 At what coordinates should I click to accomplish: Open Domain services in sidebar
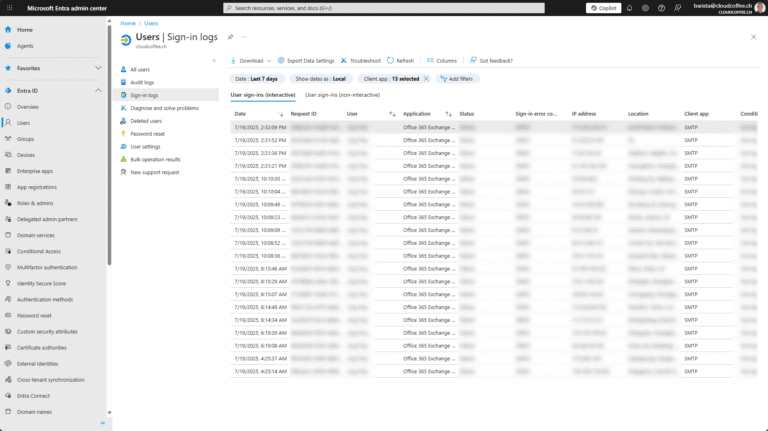(x=36, y=236)
